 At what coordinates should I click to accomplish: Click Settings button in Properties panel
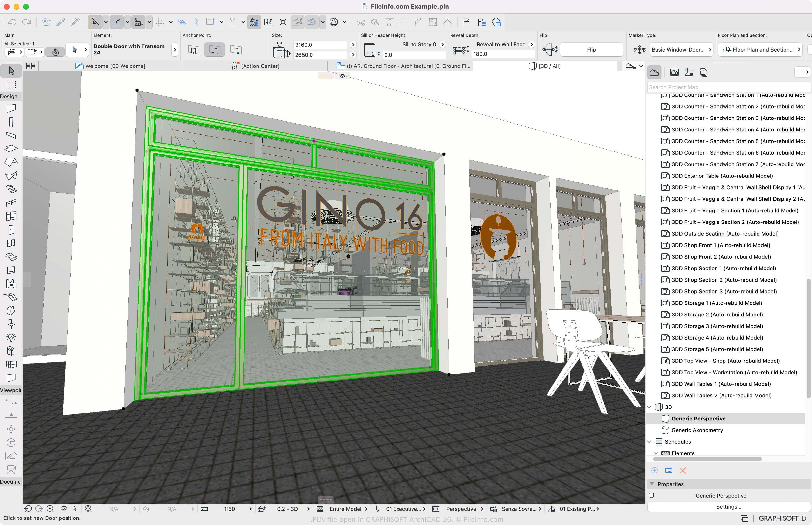[729, 507]
